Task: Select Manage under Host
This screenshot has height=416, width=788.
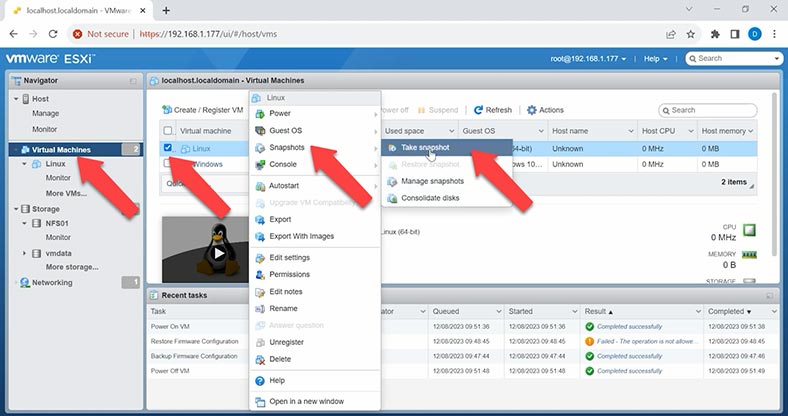Action: coord(46,114)
